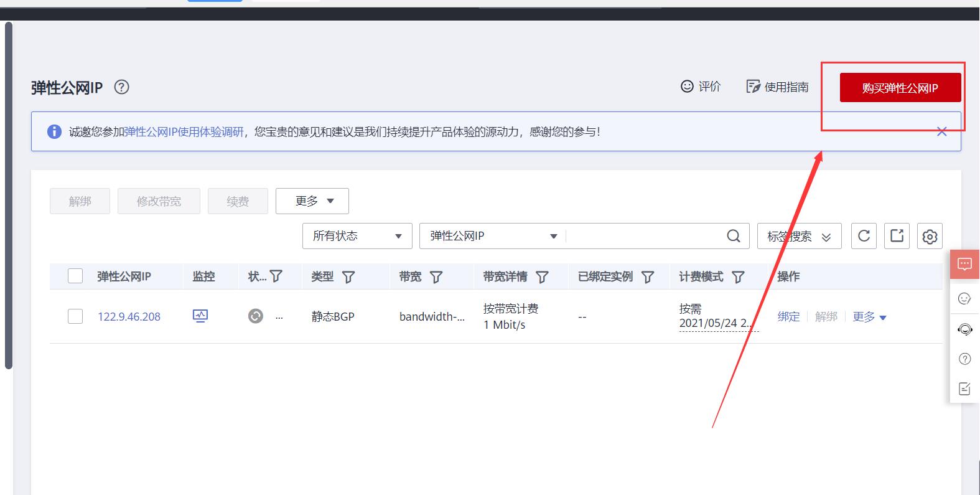Click the 修改带宽 button

[x=159, y=201]
